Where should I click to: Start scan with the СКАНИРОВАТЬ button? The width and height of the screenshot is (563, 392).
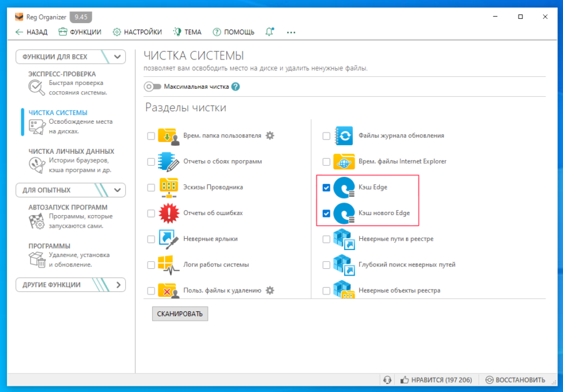point(180,314)
